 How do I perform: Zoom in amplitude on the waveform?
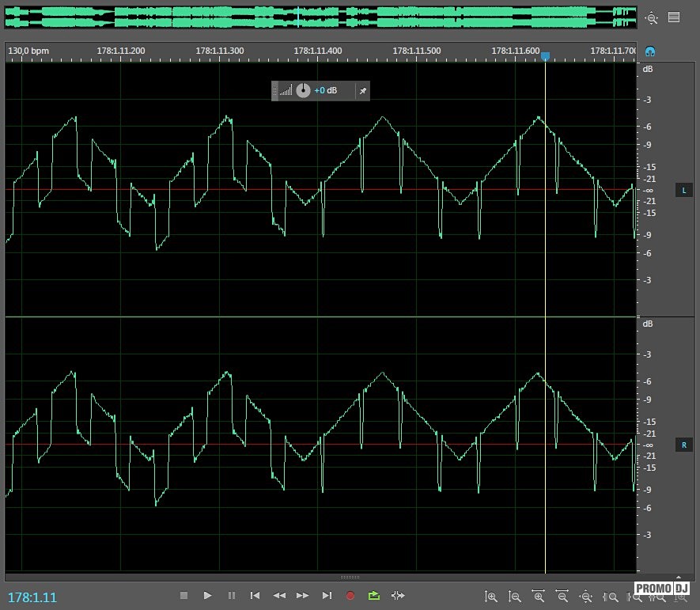pyautogui.click(x=491, y=597)
